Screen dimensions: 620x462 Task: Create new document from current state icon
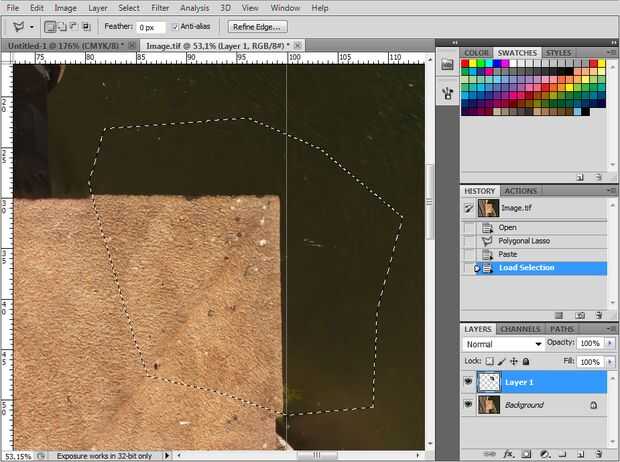tap(559, 315)
